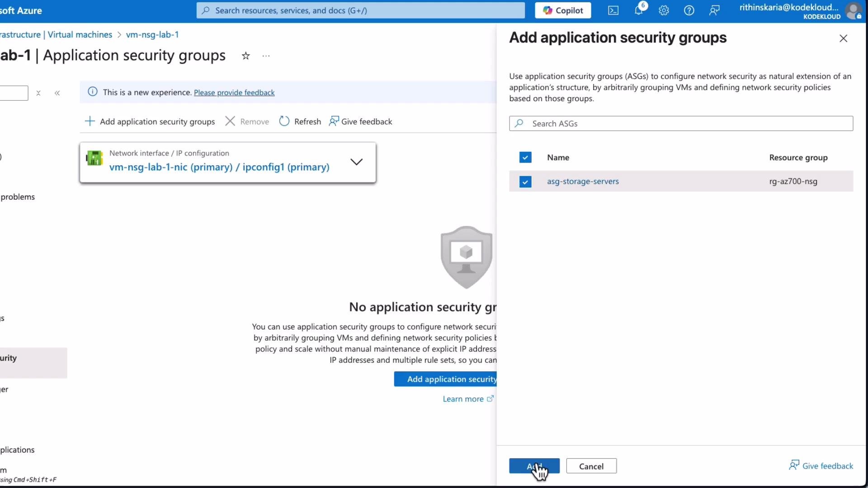Click Add application security groups in toolbar

pyautogui.click(x=150, y=122)
